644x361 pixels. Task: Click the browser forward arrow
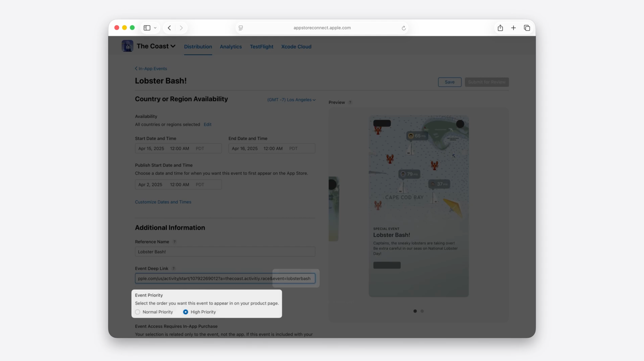(x=181, y=28)
